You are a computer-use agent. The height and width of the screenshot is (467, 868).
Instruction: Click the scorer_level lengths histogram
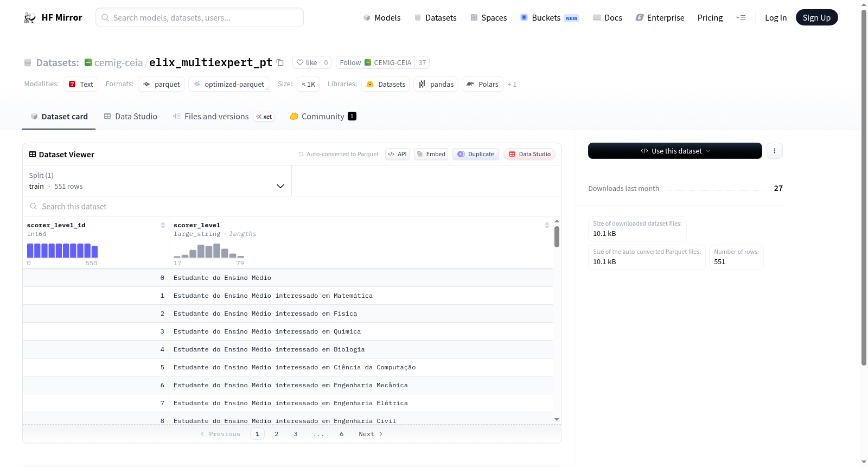coord(209,250)
